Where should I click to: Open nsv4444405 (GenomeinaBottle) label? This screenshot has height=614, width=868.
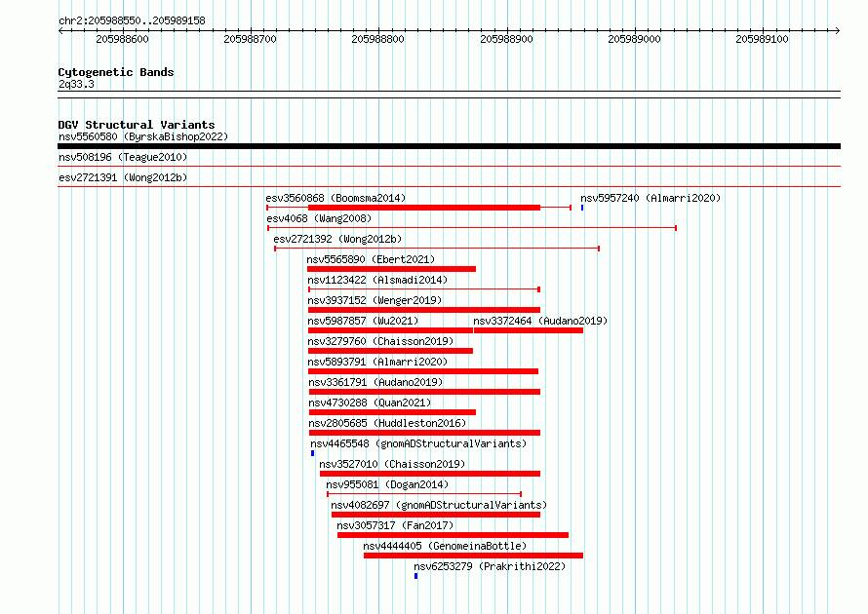point(445,546)
